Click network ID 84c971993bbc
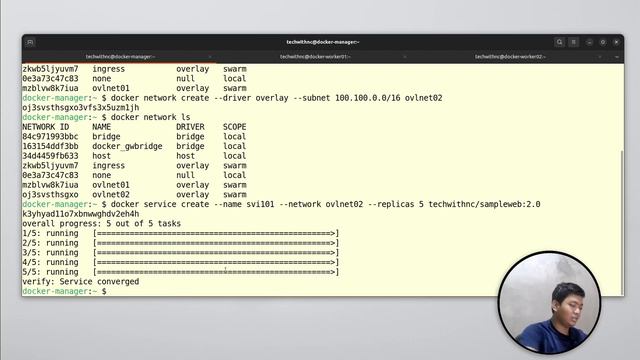The width and height of the screenshot is (640, 360). pyautogui.click(x=50, y=137)
